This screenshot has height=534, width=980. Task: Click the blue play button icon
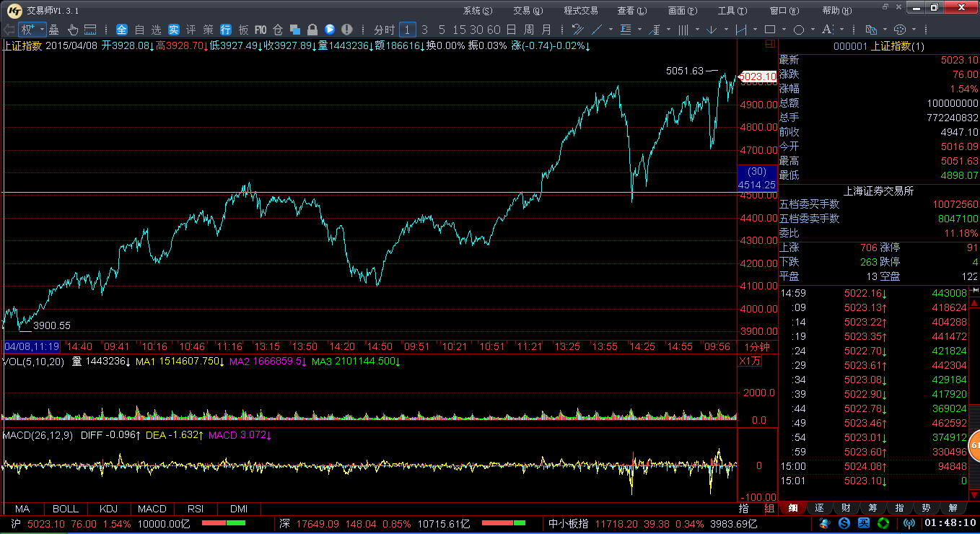tap(330, 30)
